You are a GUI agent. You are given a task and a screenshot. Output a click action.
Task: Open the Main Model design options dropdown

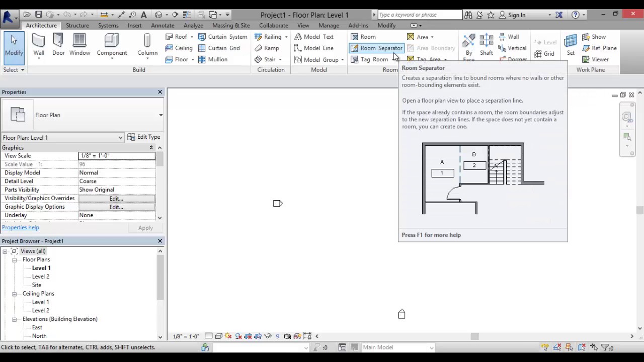click(431, 347)
